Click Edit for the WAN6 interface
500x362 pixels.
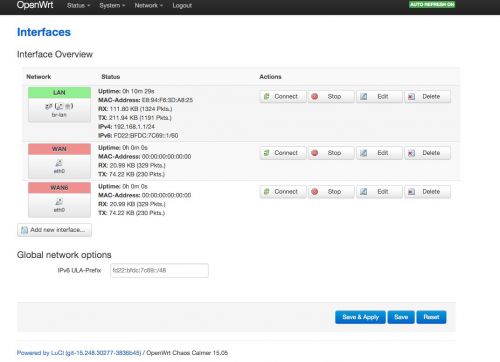click(379, 192)
